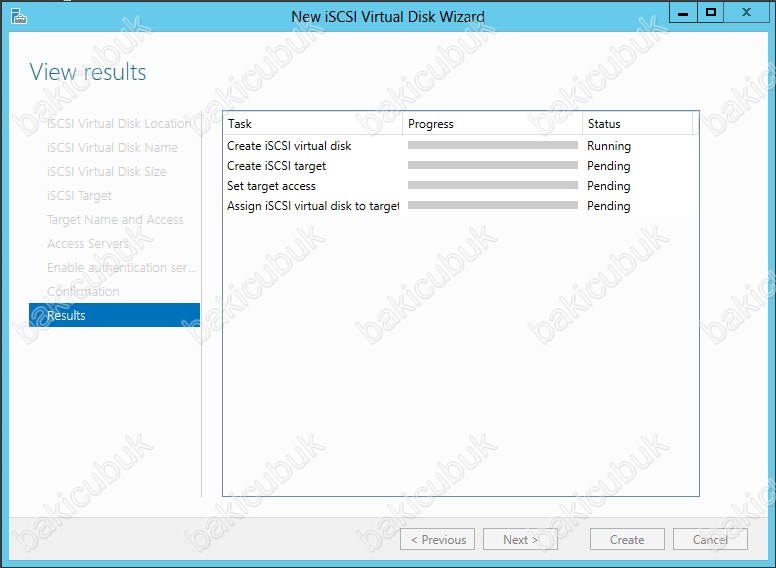Viewport: 776px width, 568px height.
Task: Select the Create iSCSI target task row
Action: point(460,166)
